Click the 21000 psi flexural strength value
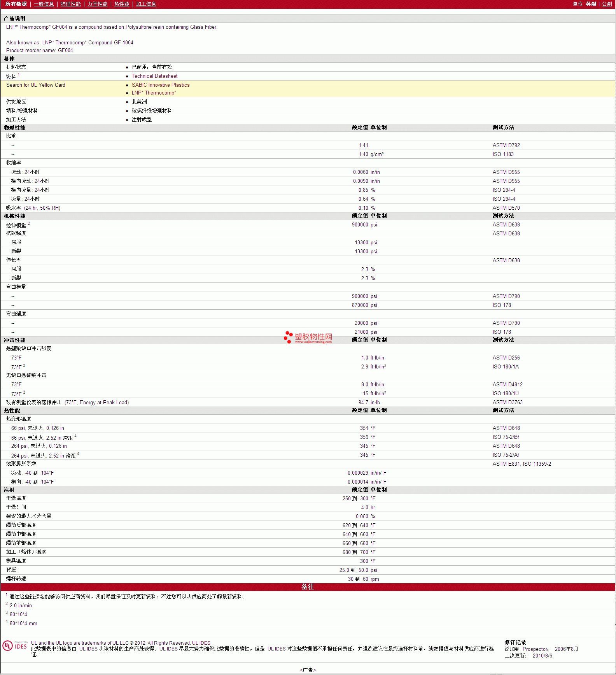 point(366,332)
